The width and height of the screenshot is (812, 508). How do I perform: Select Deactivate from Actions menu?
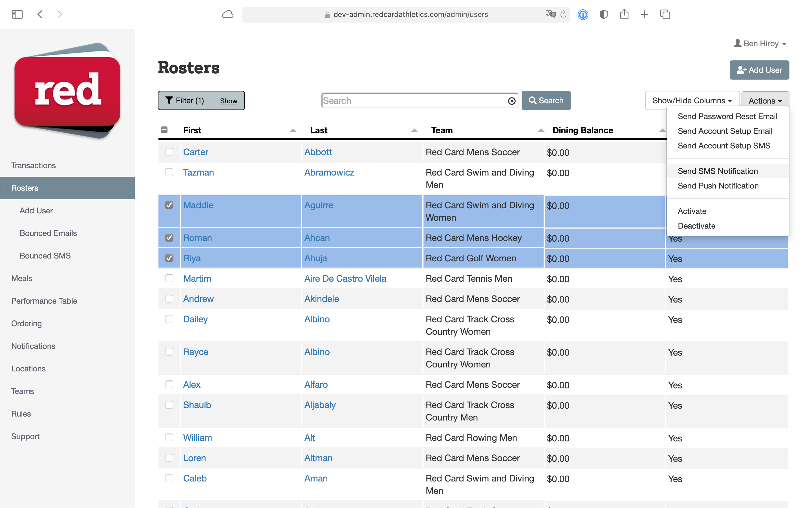(727, 226)
